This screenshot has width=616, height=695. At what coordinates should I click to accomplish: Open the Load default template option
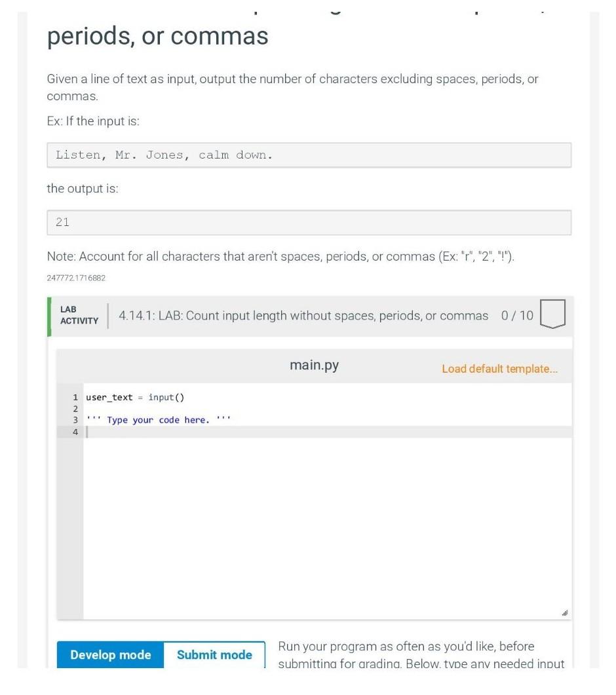(499, 369)
